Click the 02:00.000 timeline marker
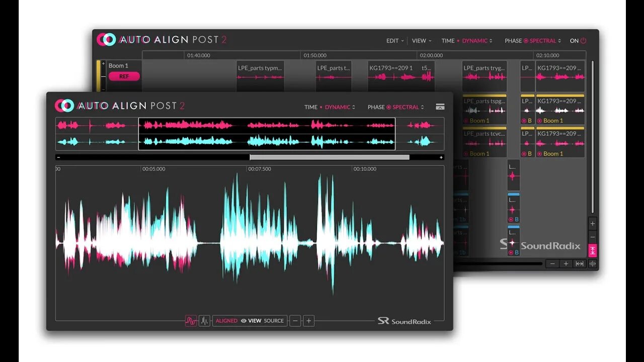644x362 pixels. pyautogui.click(x=431, y=55)
